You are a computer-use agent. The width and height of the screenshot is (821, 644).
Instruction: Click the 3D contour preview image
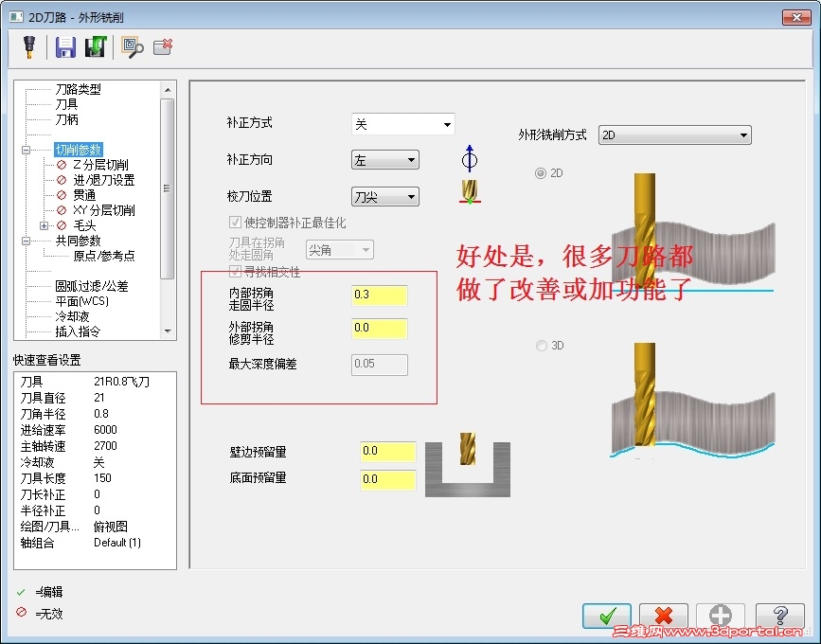coord(692,401)
